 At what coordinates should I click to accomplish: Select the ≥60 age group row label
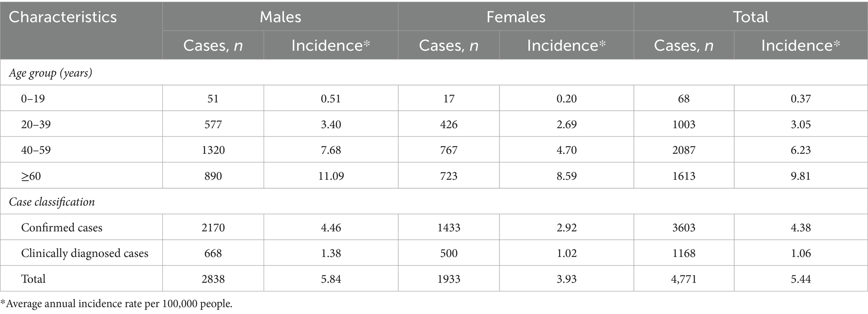click(x=31, y=176)
